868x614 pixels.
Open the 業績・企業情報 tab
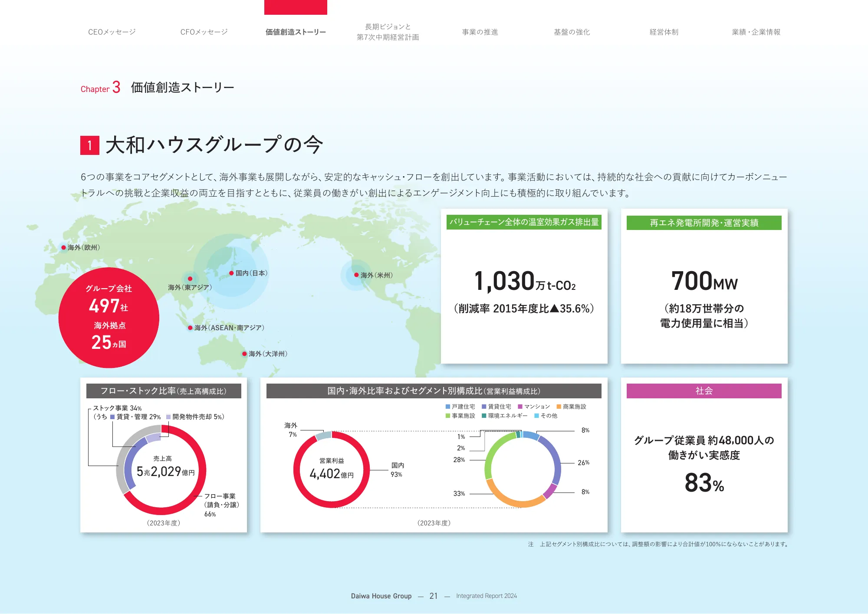click(756, 32)
